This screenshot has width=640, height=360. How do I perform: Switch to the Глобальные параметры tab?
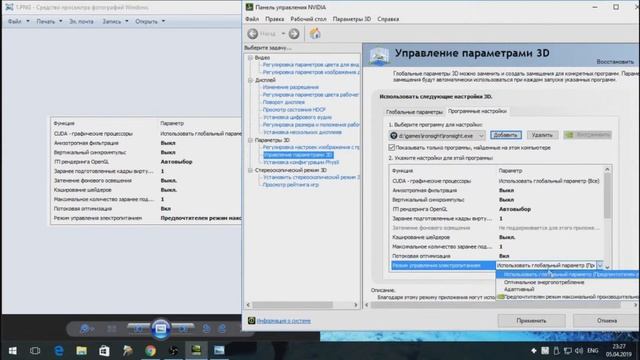pyautogui.click(x=414, y=112)
